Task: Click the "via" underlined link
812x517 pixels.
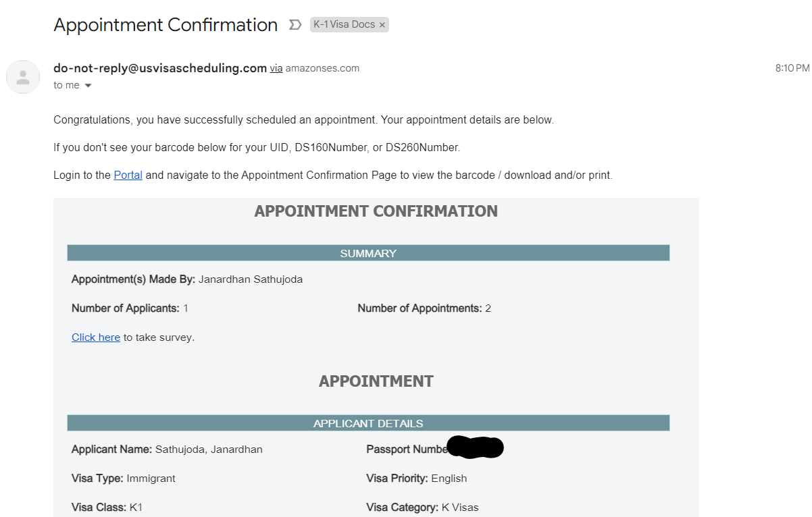Action: click(276, 68)
